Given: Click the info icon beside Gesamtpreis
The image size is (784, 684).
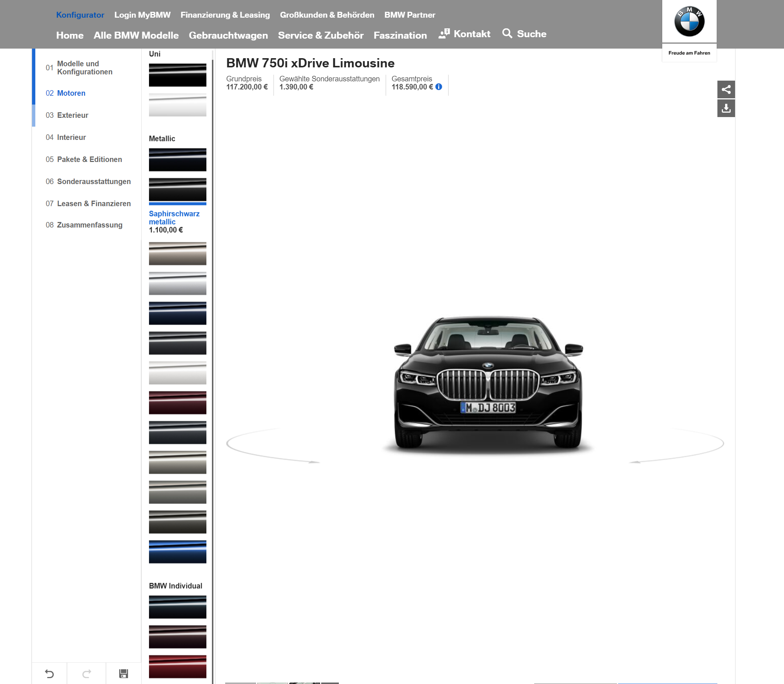Looking at the screenshot, I should click(x=439, y=87).
